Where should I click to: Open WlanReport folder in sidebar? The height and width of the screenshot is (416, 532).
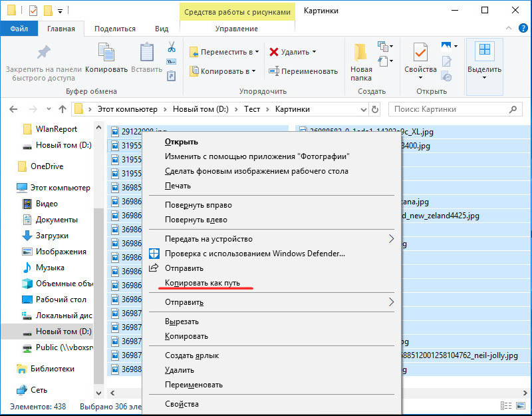click(57, 129)
